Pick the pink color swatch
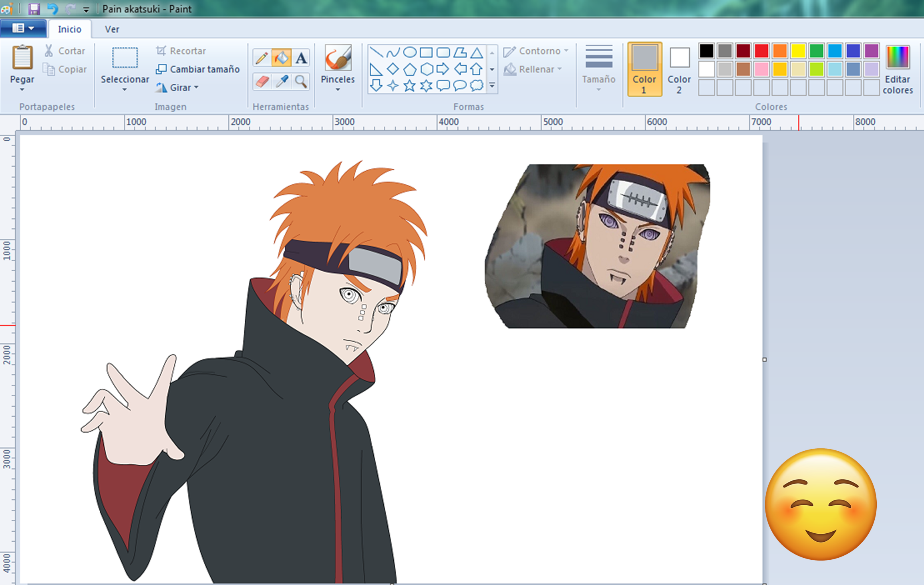The image size is (924, 585). click(x=761, y=69)
